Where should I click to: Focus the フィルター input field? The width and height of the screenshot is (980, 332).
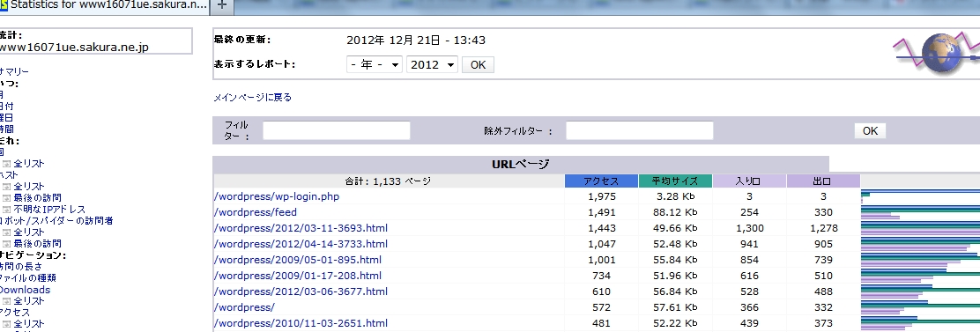coord(337,130)
